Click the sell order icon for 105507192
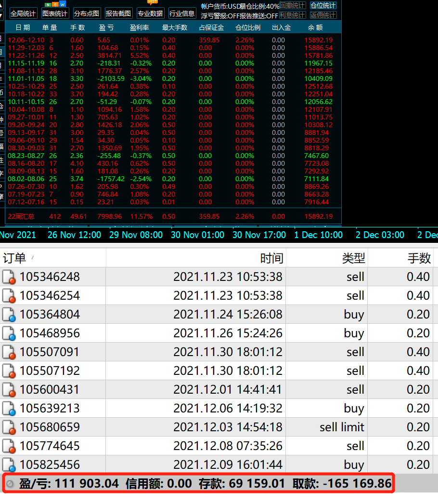This screenshot has height=504, width=438. (x=8, y=371)
